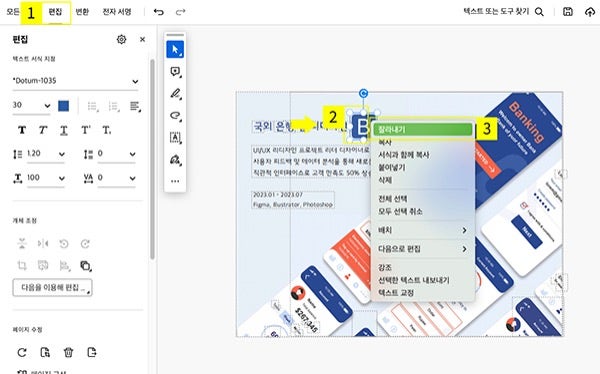
Task: Click the blue text color swatch
Action: [64, 106]
